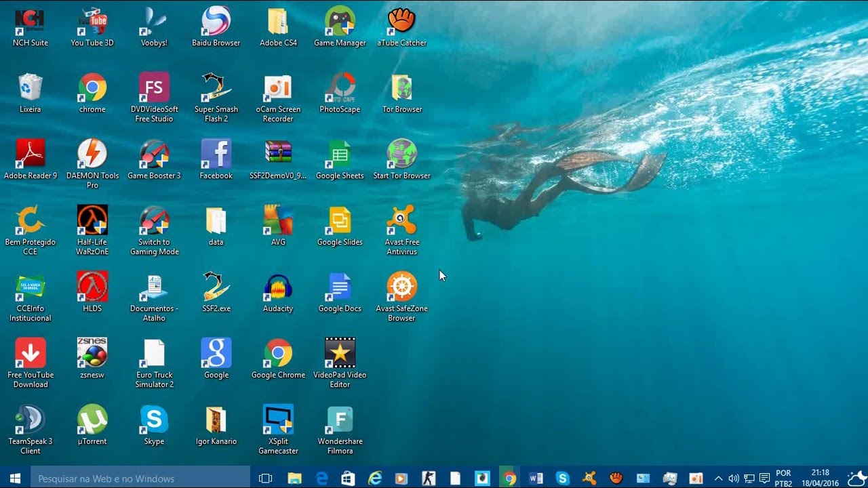Select the SSF2DemoV0_9 archive icon
This screenshot has height=488, width=868.
(278, 160)
